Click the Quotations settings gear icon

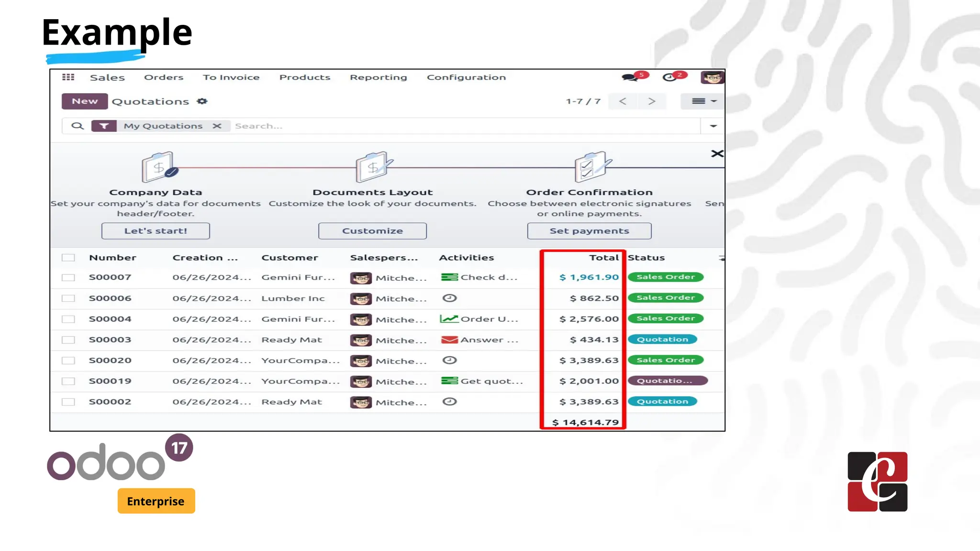202,101
